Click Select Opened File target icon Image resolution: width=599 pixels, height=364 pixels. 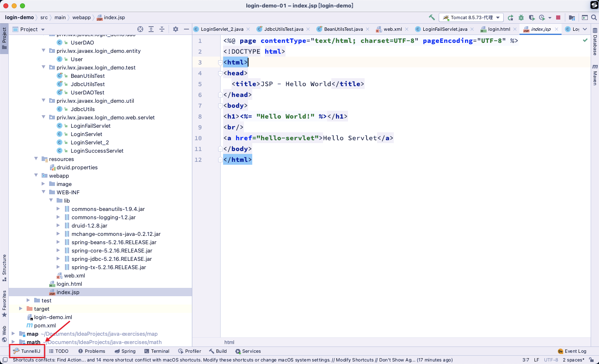tap(140, 29)
